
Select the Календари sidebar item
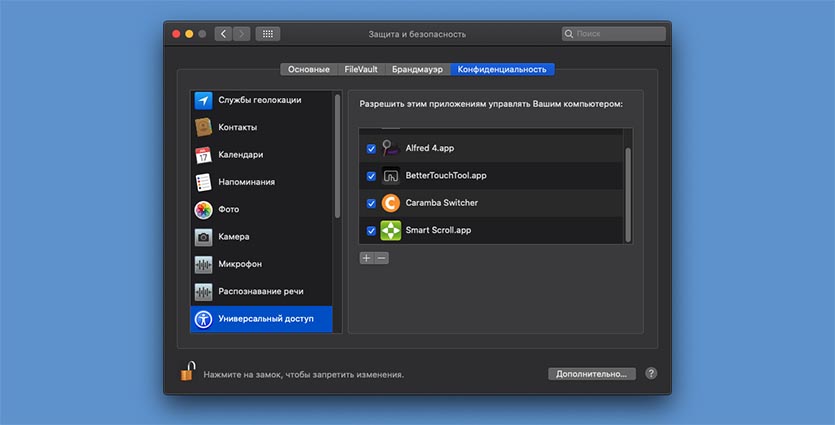[240, 155]
